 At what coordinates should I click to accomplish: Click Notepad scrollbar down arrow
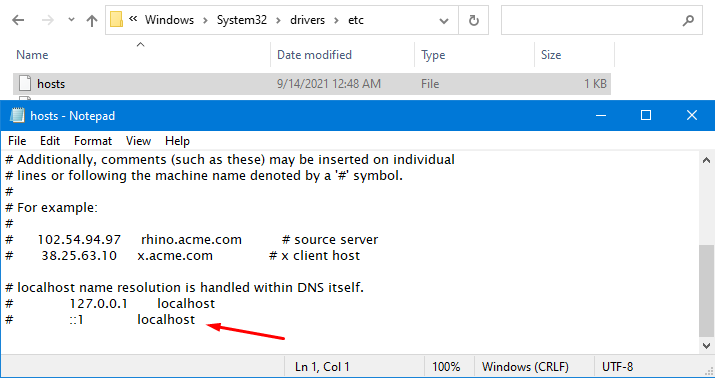pos(706,346)
